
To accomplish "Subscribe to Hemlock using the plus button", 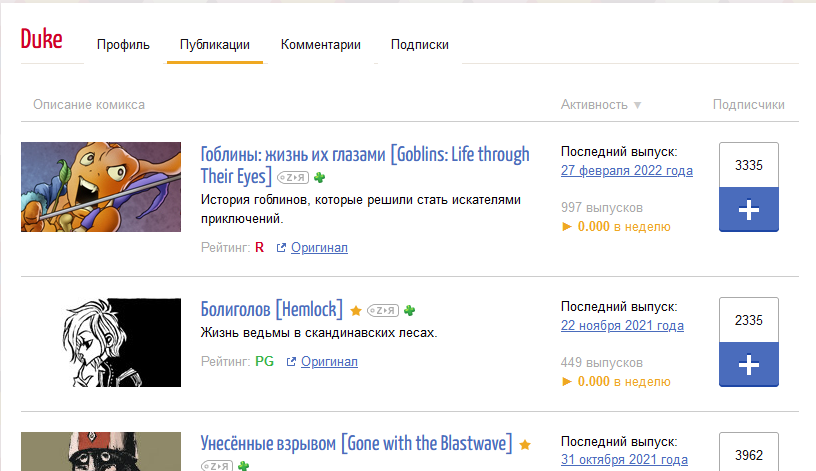I will [x=749, y=364].
